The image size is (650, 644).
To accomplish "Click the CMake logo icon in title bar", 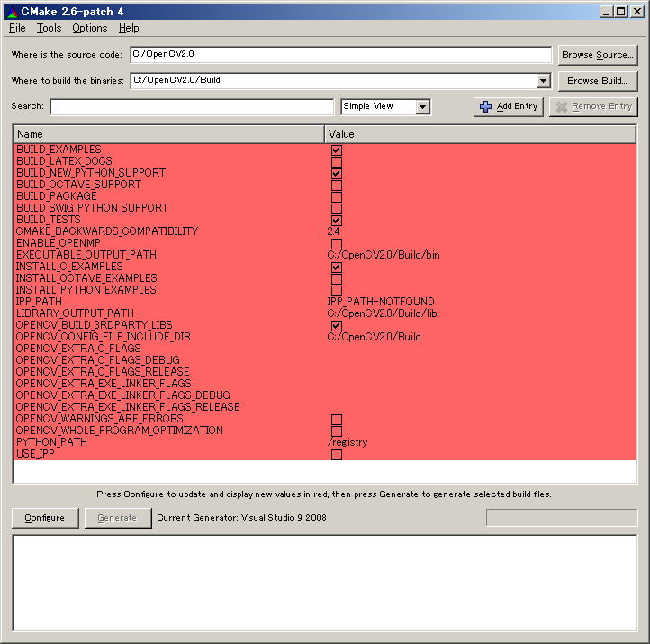I will coord(13,12).
